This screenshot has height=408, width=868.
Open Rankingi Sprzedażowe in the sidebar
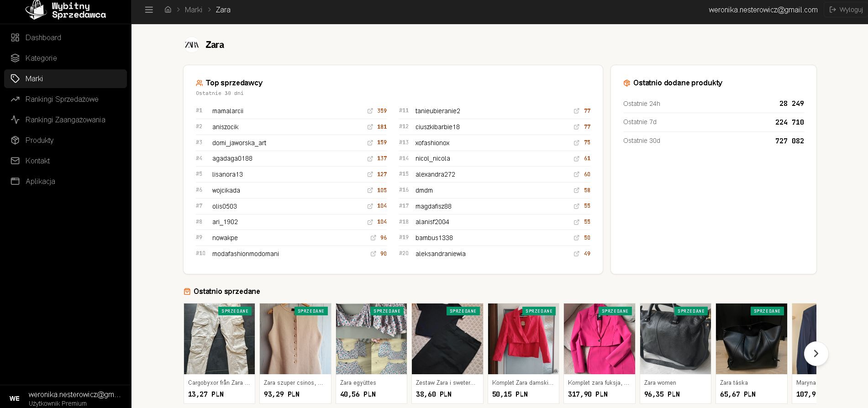point(65,99)
